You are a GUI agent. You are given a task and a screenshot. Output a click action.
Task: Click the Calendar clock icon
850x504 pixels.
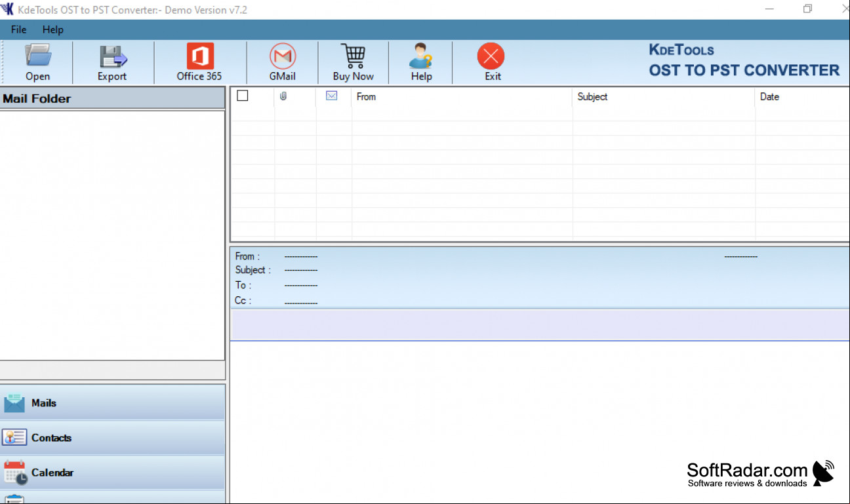tap(15, 473)
